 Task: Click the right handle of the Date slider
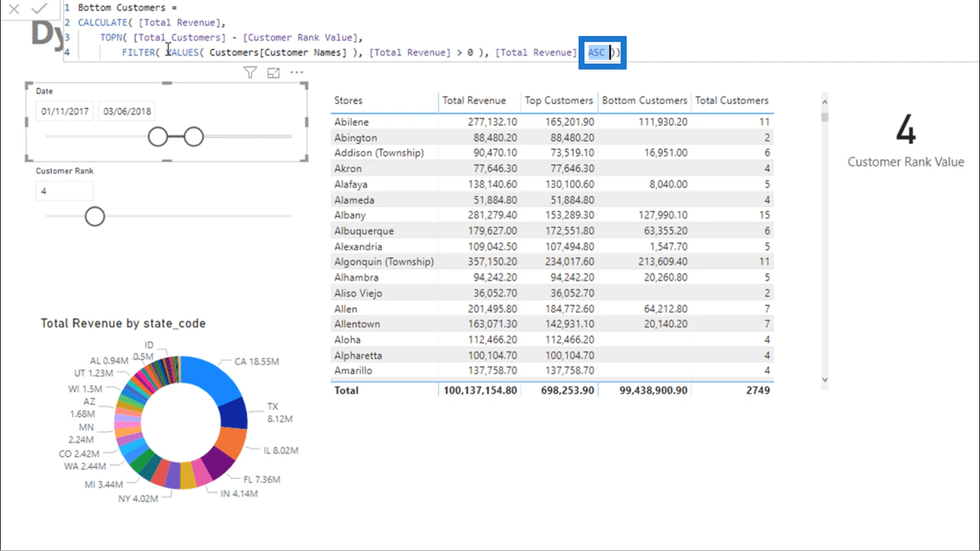pos(194,137)
